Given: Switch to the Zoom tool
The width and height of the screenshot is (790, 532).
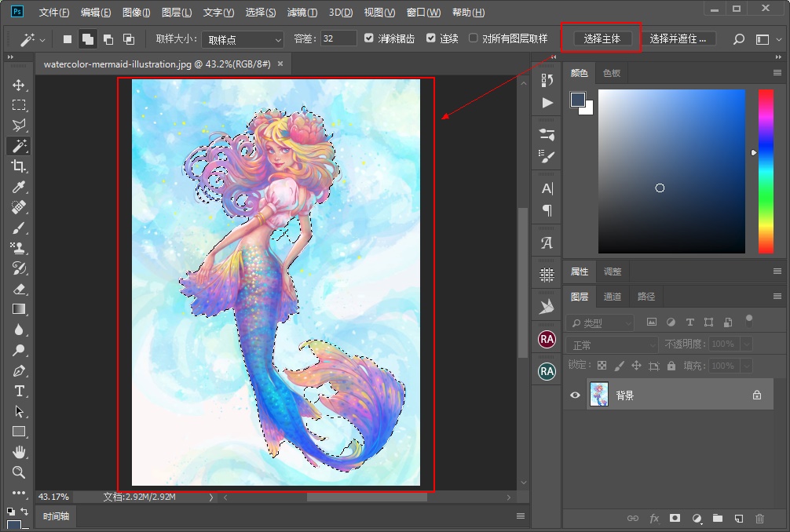Looking at the screenshot, I should [x=19, y=472].
